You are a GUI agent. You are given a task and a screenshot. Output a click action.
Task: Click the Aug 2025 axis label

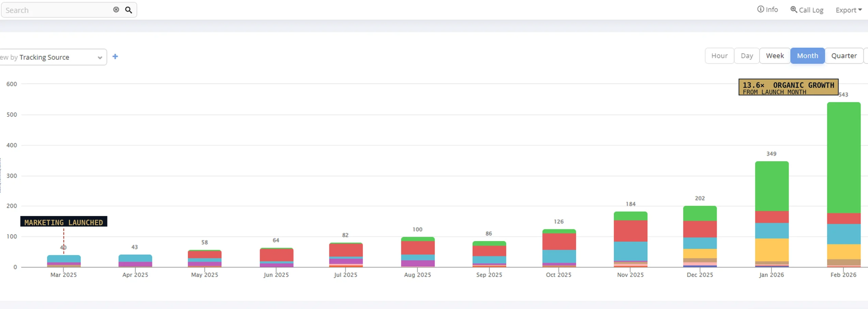[x=417, y=275]
